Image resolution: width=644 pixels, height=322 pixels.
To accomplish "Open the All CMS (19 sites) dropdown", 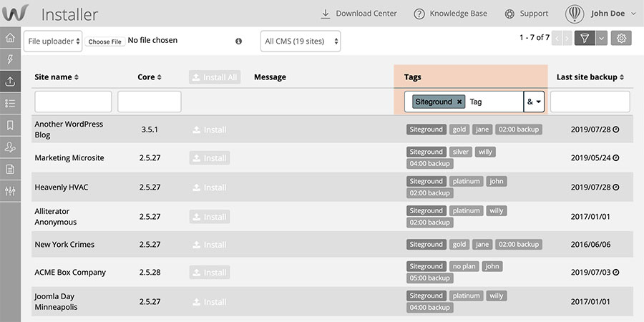I will [x=301, y=42].
